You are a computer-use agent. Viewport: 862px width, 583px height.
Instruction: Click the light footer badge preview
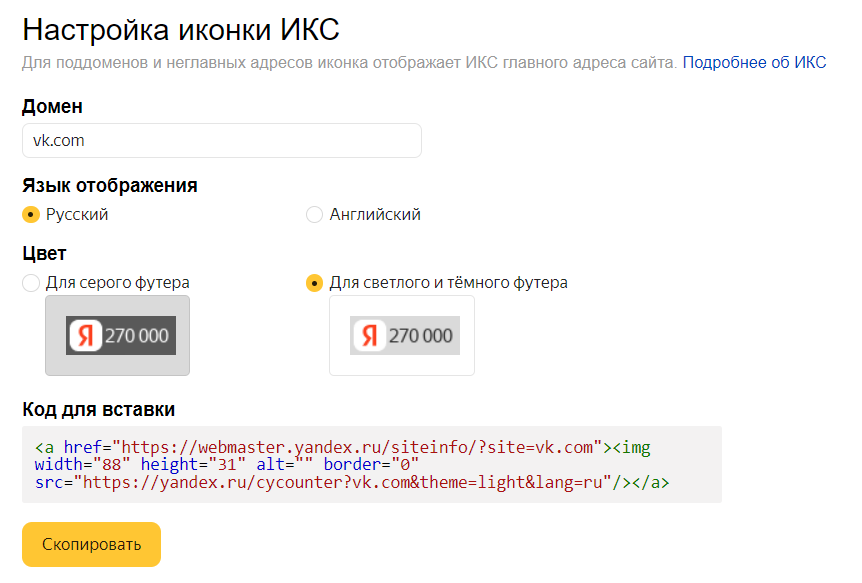(405, 336)
